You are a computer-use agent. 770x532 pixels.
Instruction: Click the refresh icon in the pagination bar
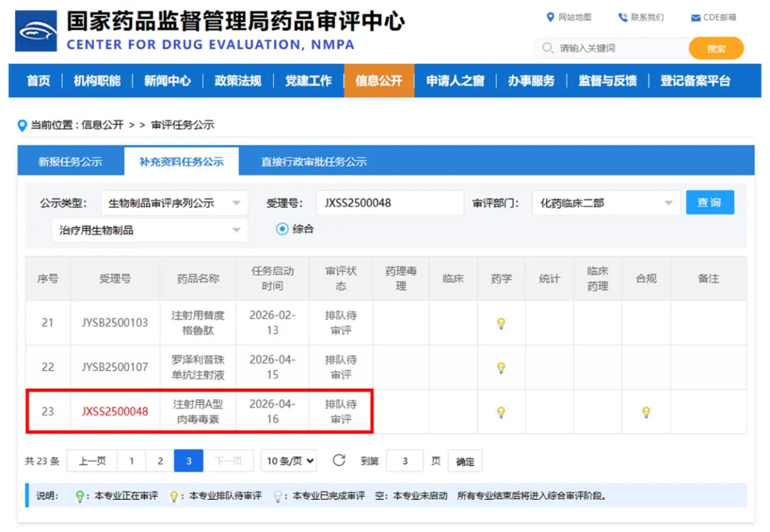(x=339, y=460)
